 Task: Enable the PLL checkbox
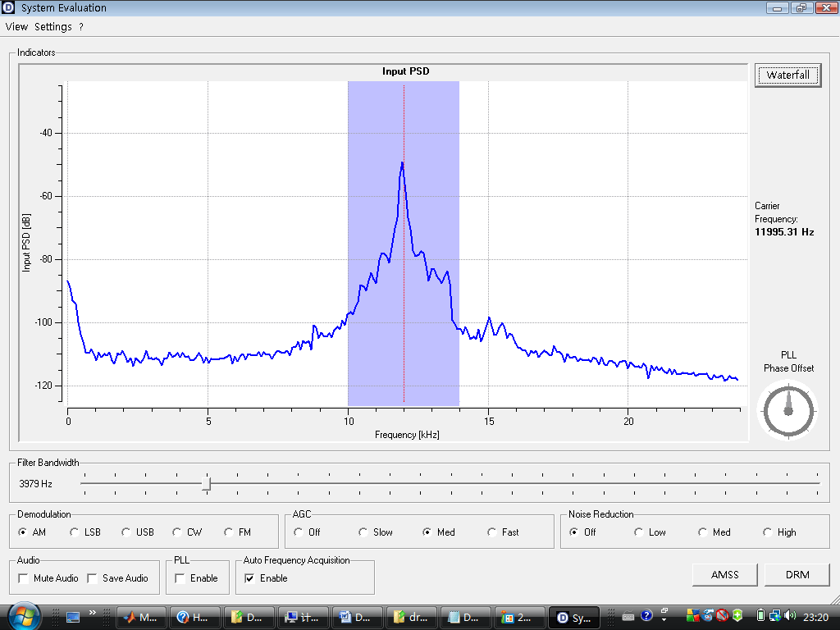tap(197, 578)
